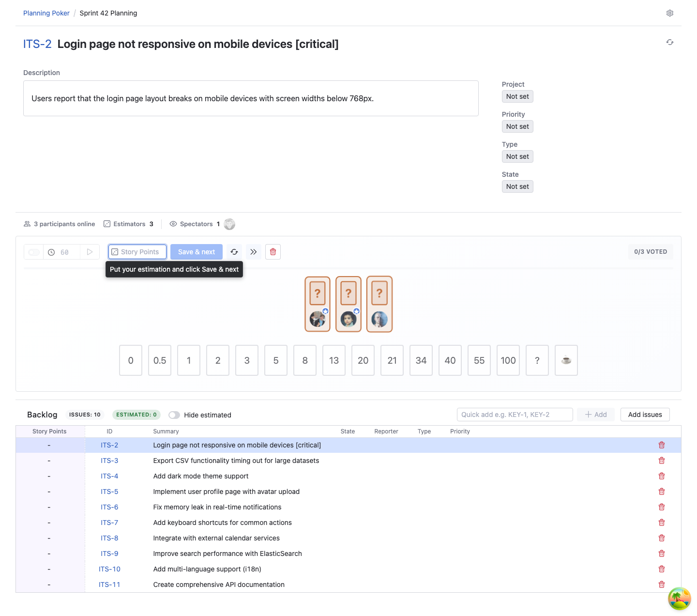Click the timer field showing 60
This screenshot has height=616, width=697.
62,252
